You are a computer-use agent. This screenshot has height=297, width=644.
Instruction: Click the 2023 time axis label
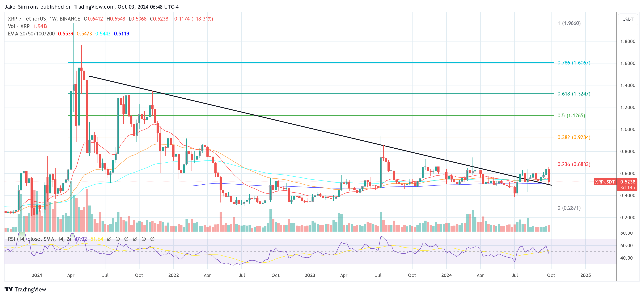[310, 275]
